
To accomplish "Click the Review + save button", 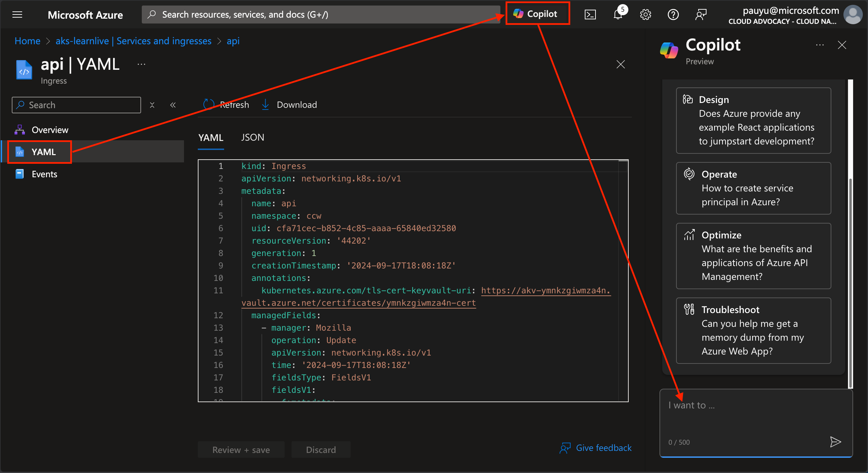I will pyautogui.click(x=241, y=450).
